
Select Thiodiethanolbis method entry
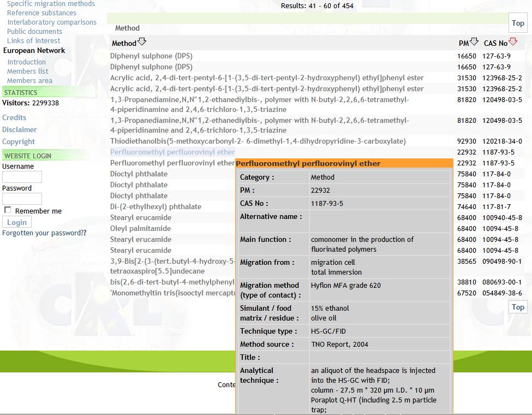pyautogui.click(x=258, y=141)
